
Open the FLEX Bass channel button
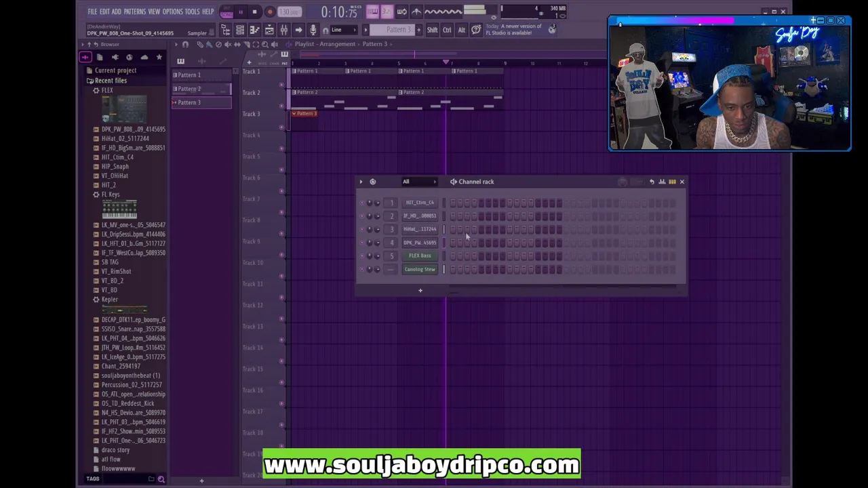tap(420, 256)
